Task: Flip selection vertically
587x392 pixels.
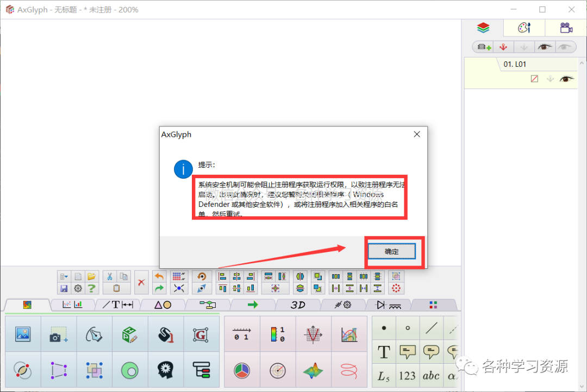Action: 300,288
